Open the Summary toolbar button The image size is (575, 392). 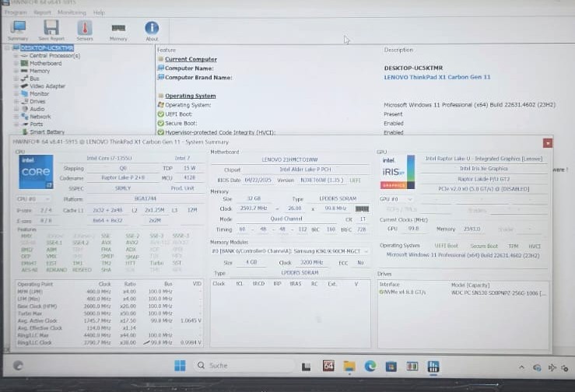[18, 30]
